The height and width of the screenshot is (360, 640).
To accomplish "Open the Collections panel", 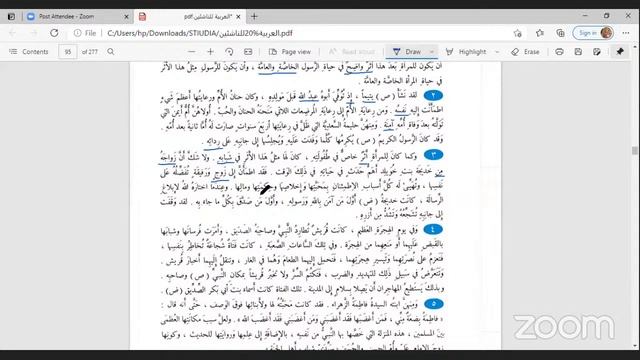I will click(560, 33).
